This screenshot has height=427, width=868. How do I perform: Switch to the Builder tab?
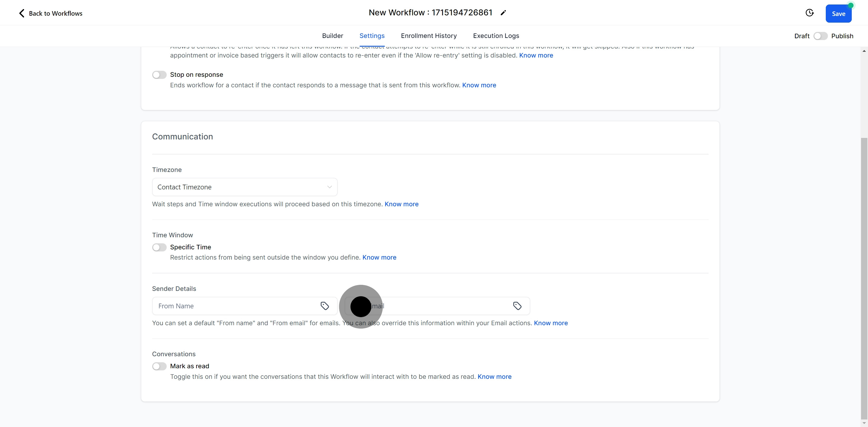(x=332, y=36)
